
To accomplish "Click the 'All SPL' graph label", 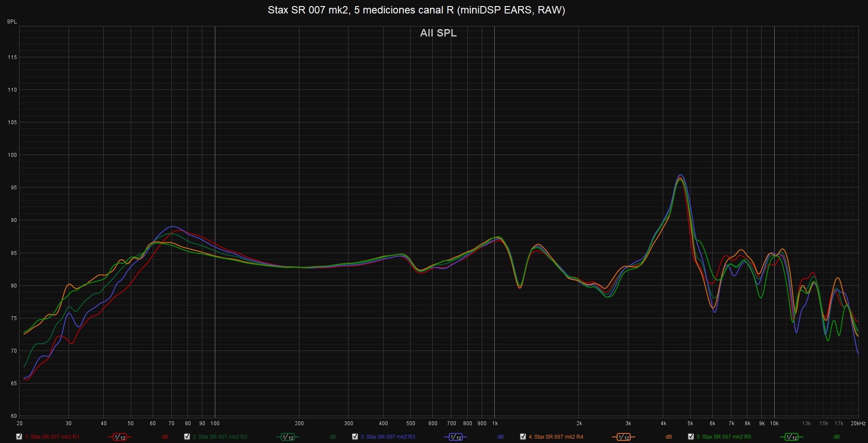I will [x=438, y=33].
